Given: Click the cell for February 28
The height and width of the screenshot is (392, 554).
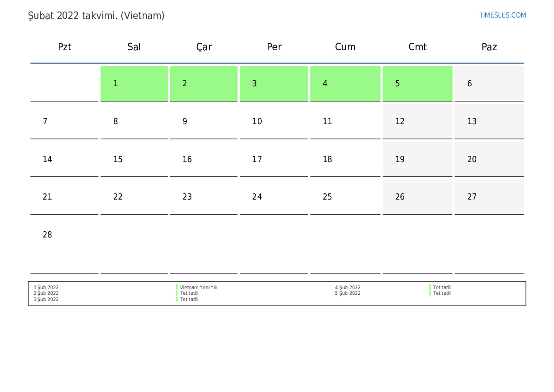Looking at the screenshot, I should [x=64, y=245].
